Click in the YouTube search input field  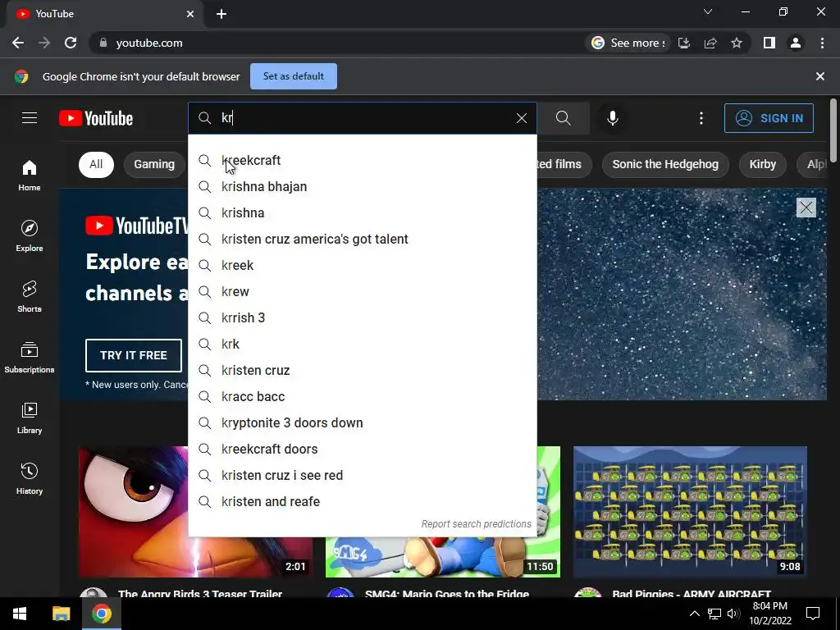coord(364,118)
